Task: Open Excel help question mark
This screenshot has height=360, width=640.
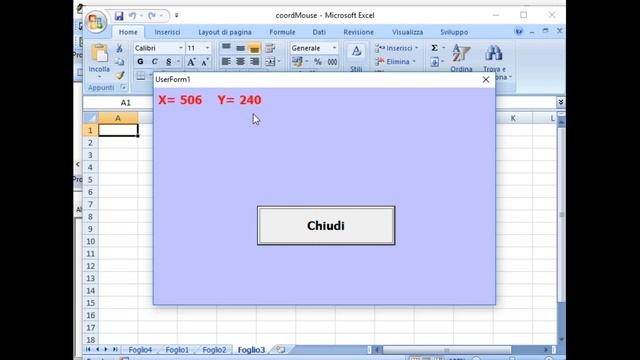Action: (519, 31)
